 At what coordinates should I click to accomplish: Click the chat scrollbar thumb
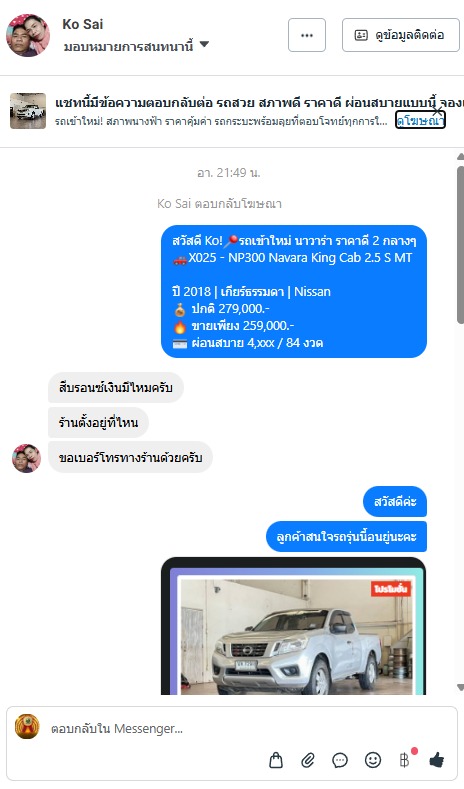point(460,244)
